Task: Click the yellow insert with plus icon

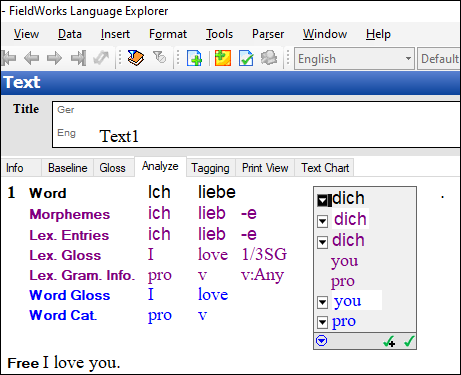Action: click(223, 58)
